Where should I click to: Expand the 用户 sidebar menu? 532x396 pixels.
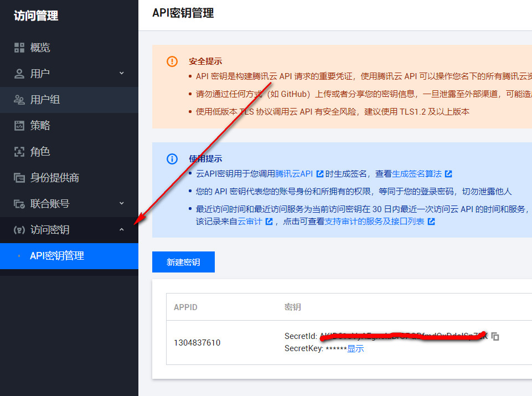(122, 73)
